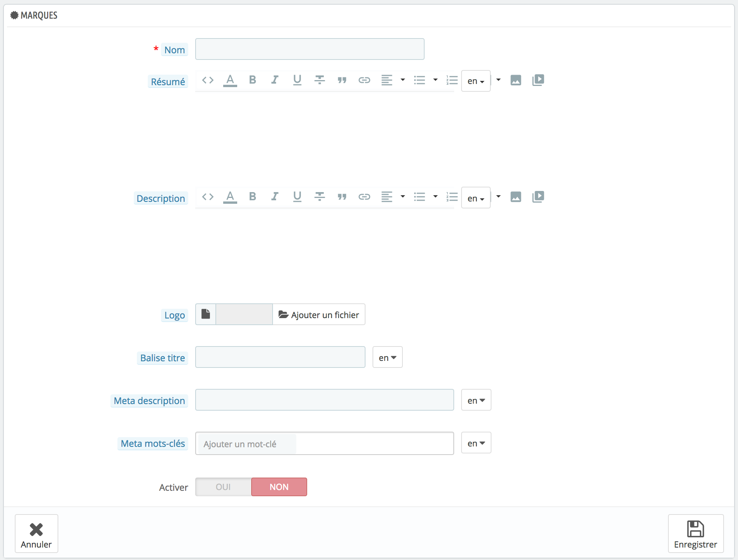
Task: Click the Logo label
Action: [x=175, y=315]
